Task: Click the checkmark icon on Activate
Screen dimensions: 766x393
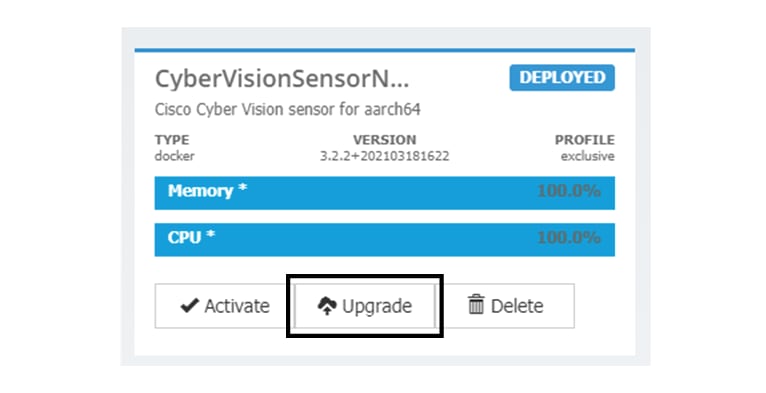Action: click(x=189, y=306)
